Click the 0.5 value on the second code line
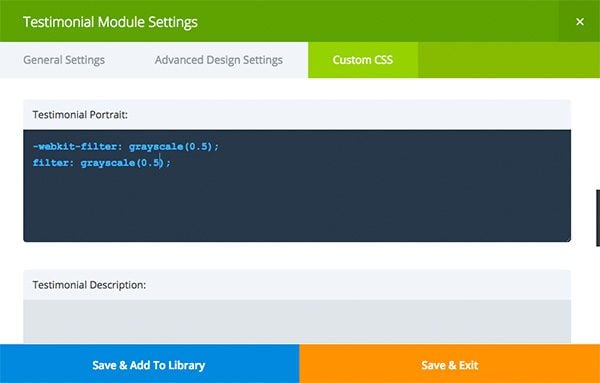Screen dimensions: 600x383 (150, 163)
